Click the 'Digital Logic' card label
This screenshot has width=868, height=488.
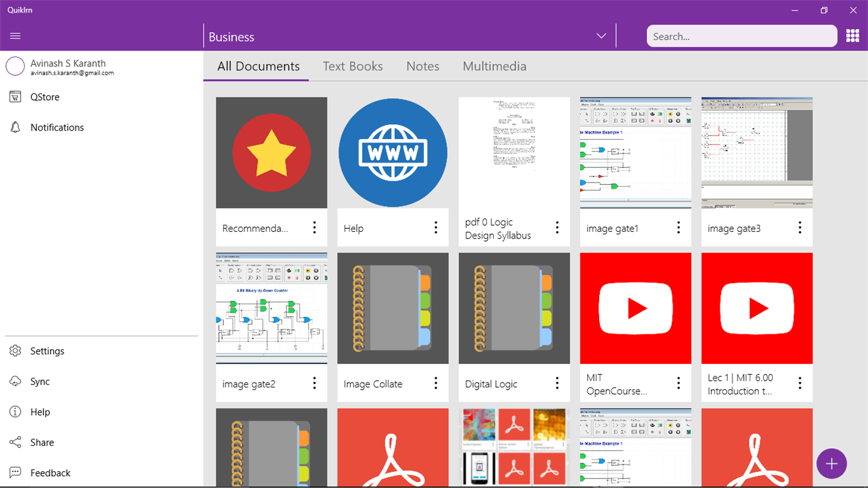tap(491, 384)
